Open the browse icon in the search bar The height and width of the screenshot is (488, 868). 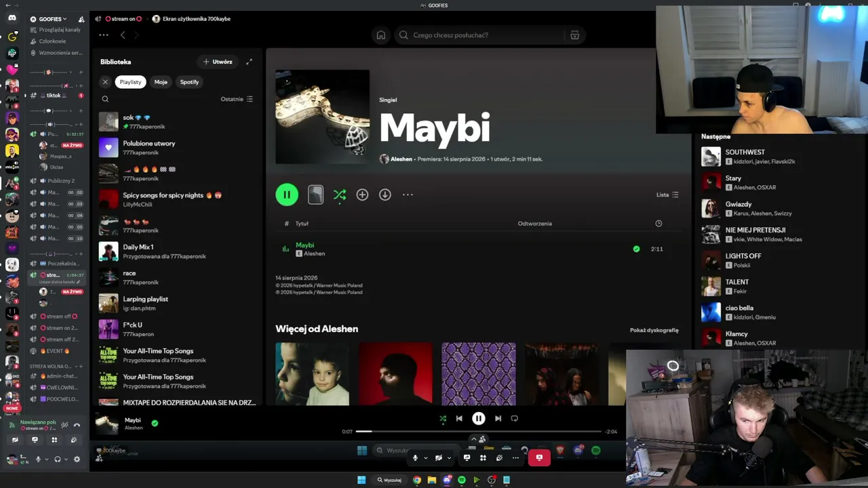574,35
